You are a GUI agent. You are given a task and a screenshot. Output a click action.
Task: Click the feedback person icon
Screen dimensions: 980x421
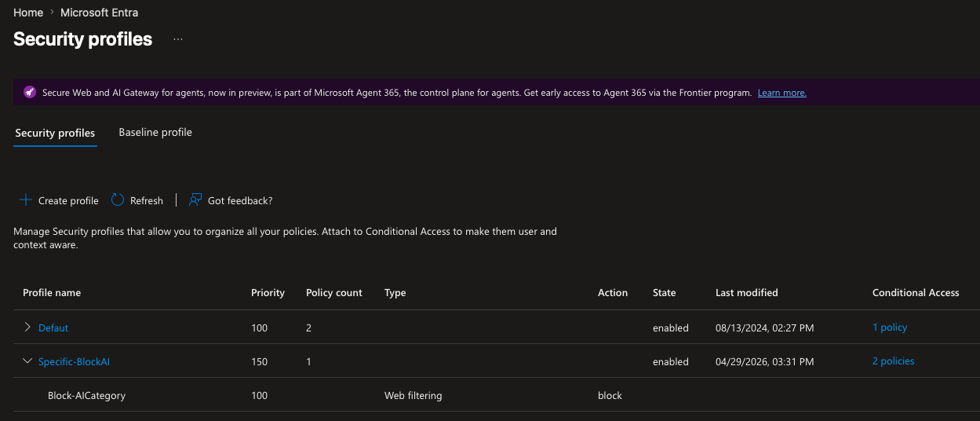click(x=195, y=200)
